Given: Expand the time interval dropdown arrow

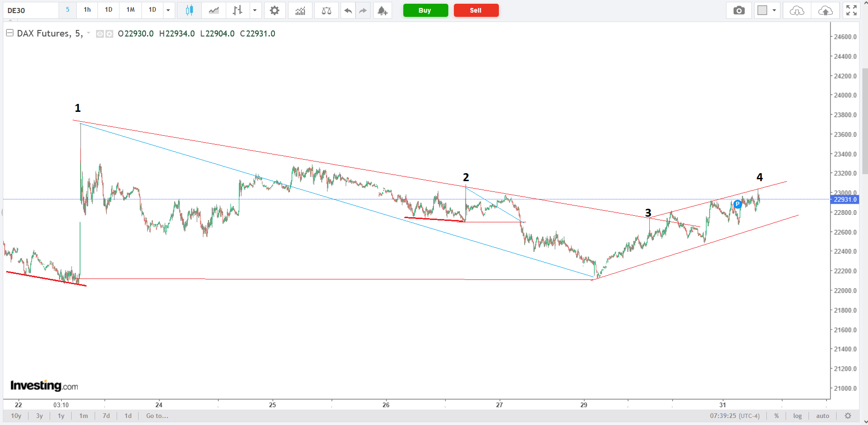Looking at the screenshot, I should [x=168, y=10].
